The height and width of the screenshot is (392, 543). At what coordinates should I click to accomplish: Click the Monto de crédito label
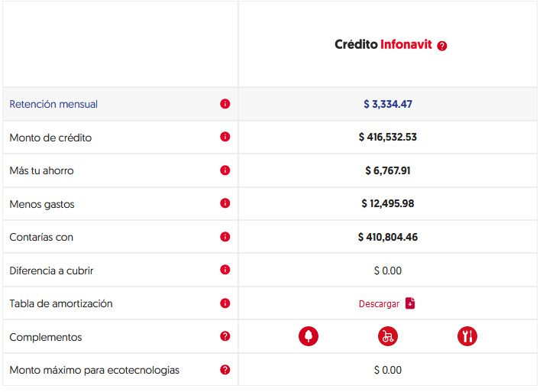pyautogui.click(x=50, y=138)
